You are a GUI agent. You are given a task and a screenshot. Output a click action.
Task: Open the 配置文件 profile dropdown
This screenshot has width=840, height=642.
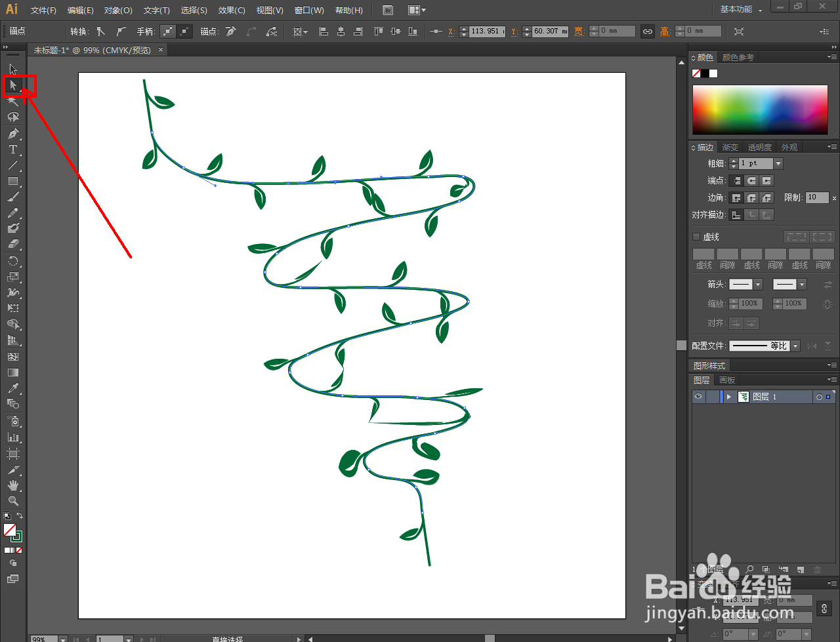(x=795, y=346)
